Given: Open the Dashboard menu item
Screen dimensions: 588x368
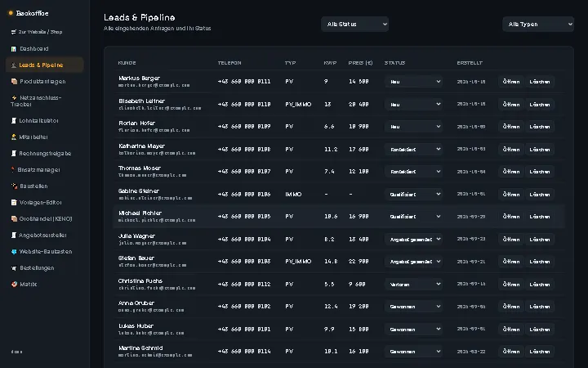Looking at the screenshot, I should coord(44,49).
